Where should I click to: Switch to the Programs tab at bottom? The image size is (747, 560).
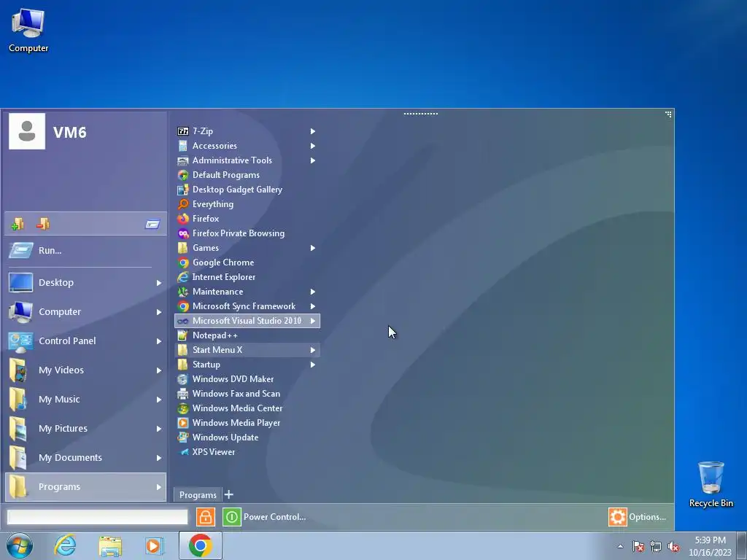point(198,495)
